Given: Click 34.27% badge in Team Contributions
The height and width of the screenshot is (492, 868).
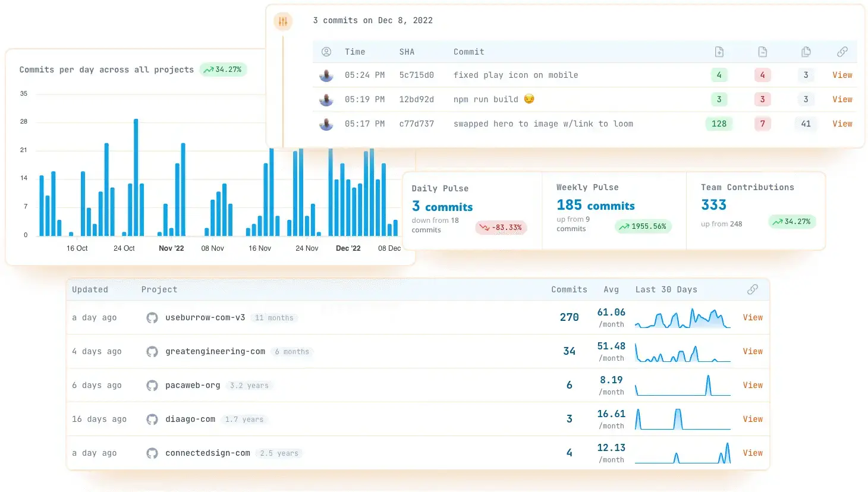Looking at the screenshot, I should click(792, 222).
